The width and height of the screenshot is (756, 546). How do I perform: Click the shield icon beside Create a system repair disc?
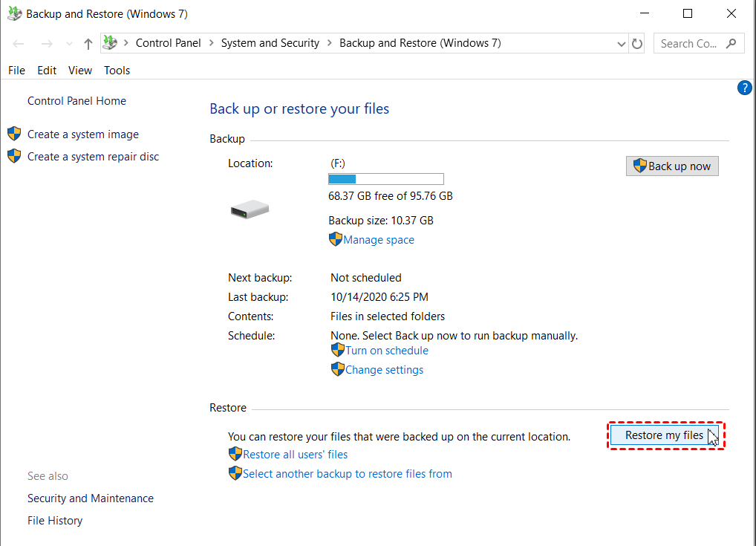pos(14,157)
